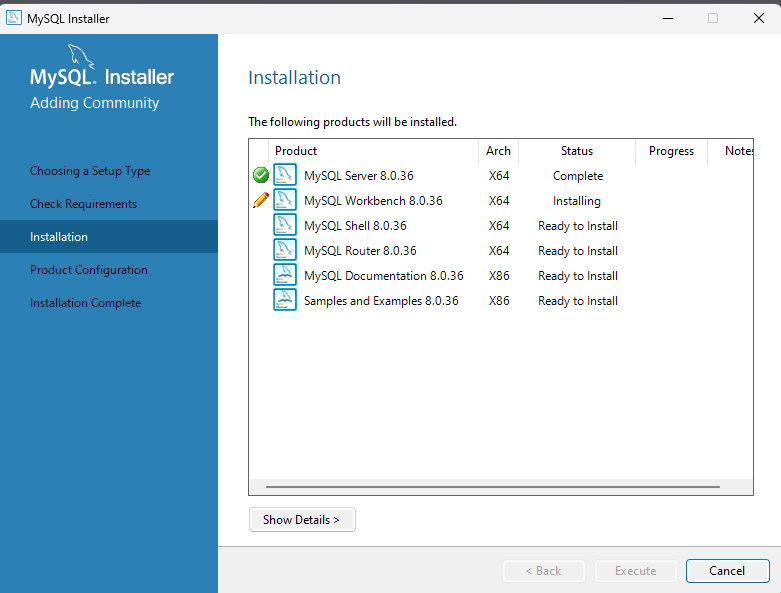This screenshot has width=781, height=593.
Task: Select the MySQL Server 8.0.36 product icon
Action: point(285,175)
